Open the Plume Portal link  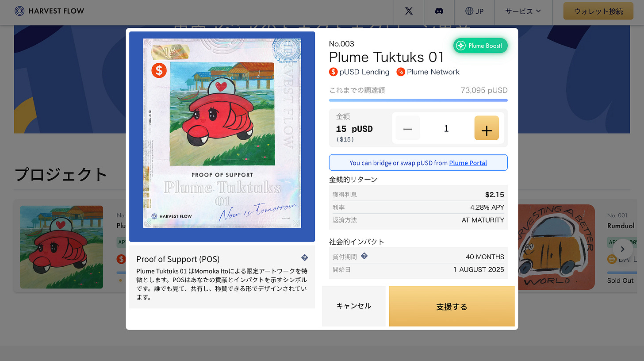pos(468,163)
